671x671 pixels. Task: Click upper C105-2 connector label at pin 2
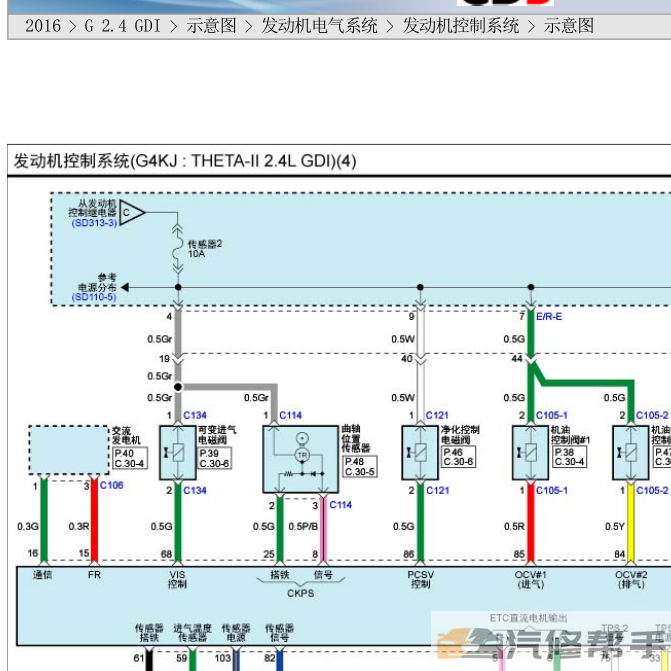click(x=652, y=415)
